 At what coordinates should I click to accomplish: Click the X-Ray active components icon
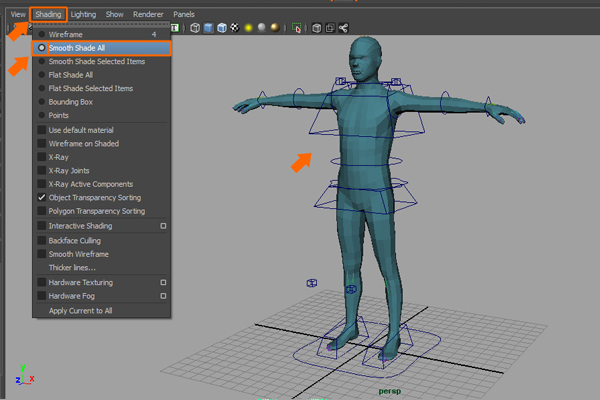pos(330,28)
